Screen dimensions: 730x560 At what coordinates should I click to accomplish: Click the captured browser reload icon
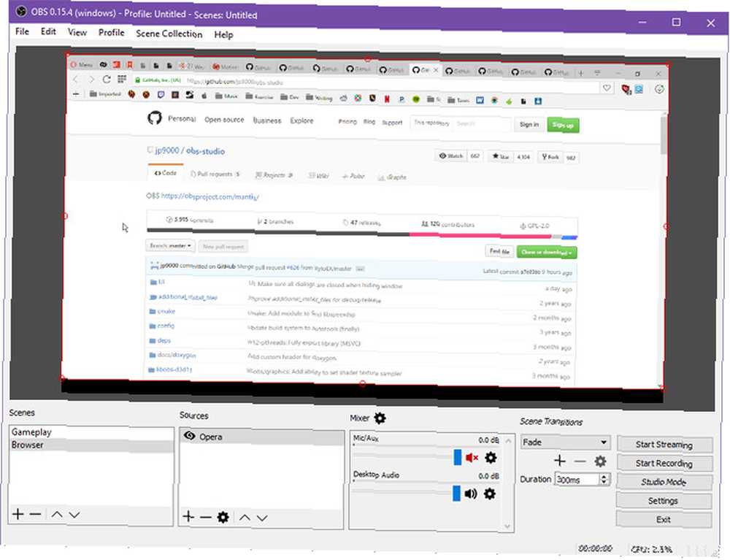(x=107, y=79)
